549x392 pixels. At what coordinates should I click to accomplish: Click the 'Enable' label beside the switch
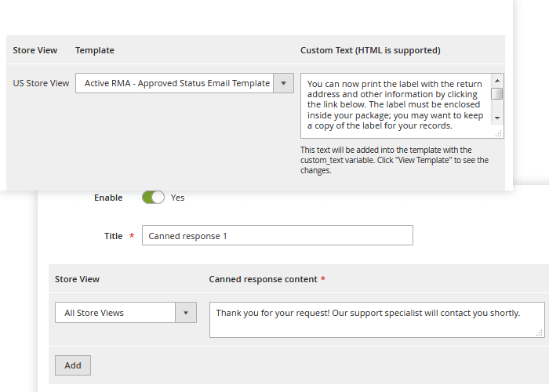(108, 198)
